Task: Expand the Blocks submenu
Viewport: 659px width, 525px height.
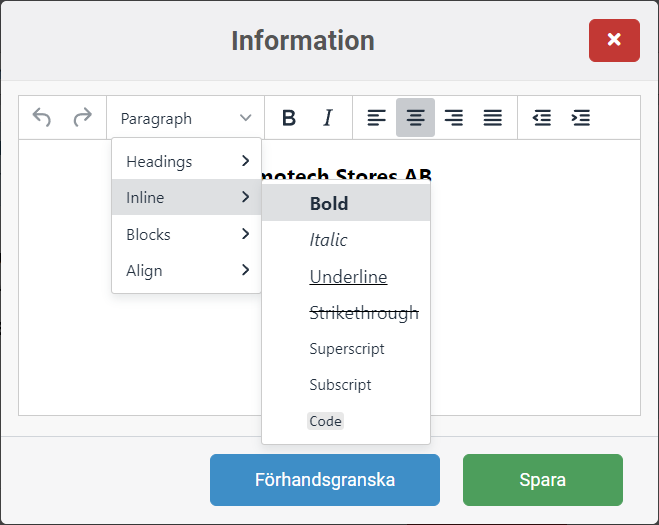Action: pos(186,234)
